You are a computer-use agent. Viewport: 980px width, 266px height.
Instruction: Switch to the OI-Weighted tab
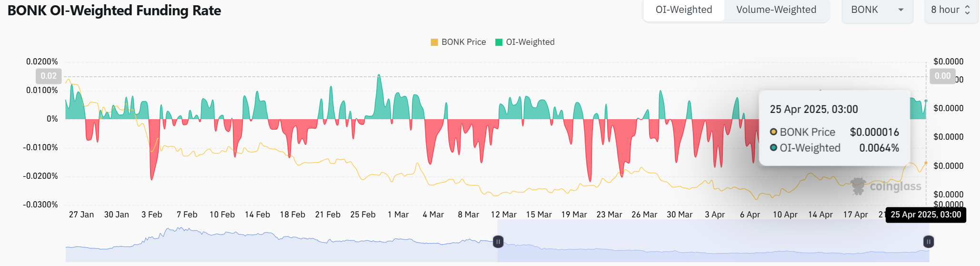[x=684, y=10]
